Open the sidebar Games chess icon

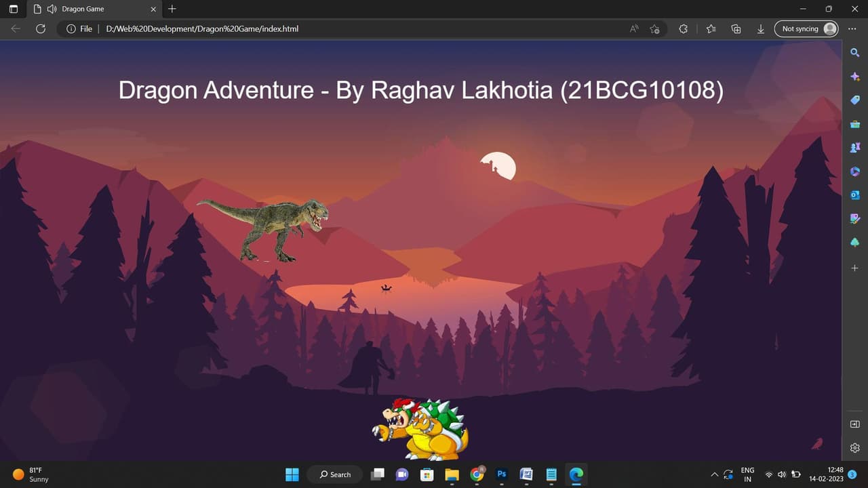point(855,147)
